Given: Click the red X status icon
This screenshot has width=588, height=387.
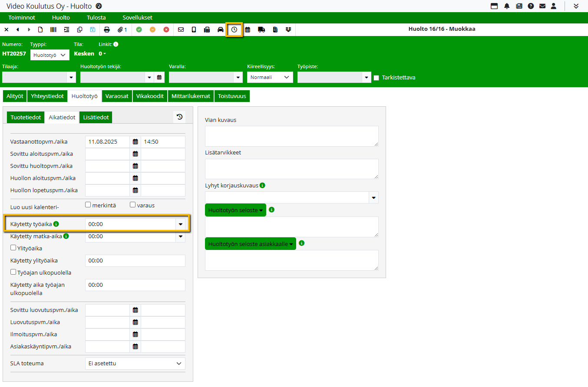Looking at the screenshot, I should [x=166, y=30].
